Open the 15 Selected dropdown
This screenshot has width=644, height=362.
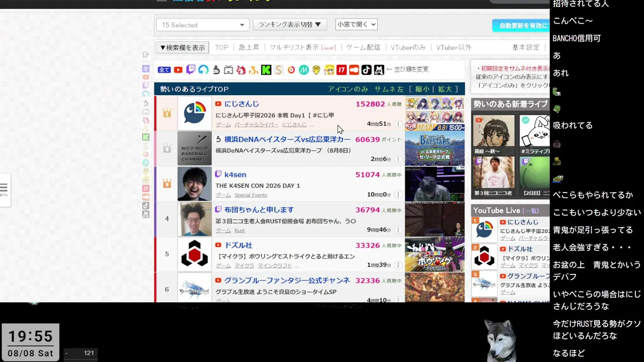(203, 25)
